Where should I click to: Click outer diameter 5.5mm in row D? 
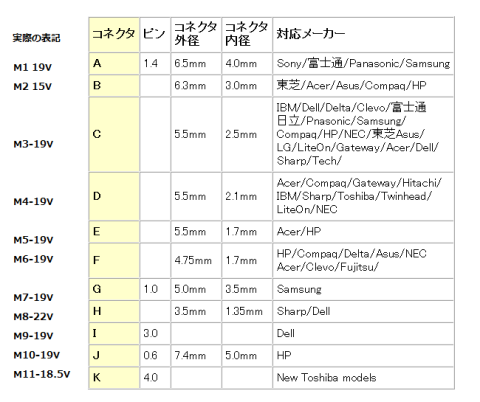196,196
